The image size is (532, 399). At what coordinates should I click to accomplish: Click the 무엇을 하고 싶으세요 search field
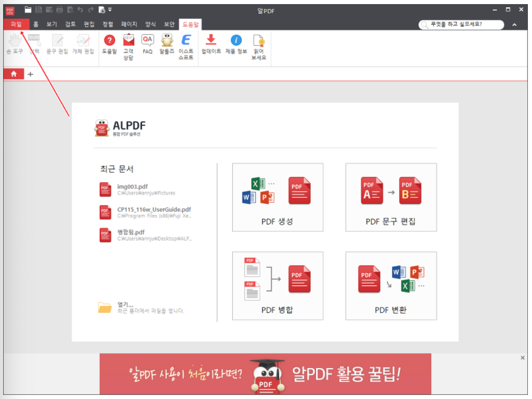pos(461,25)
